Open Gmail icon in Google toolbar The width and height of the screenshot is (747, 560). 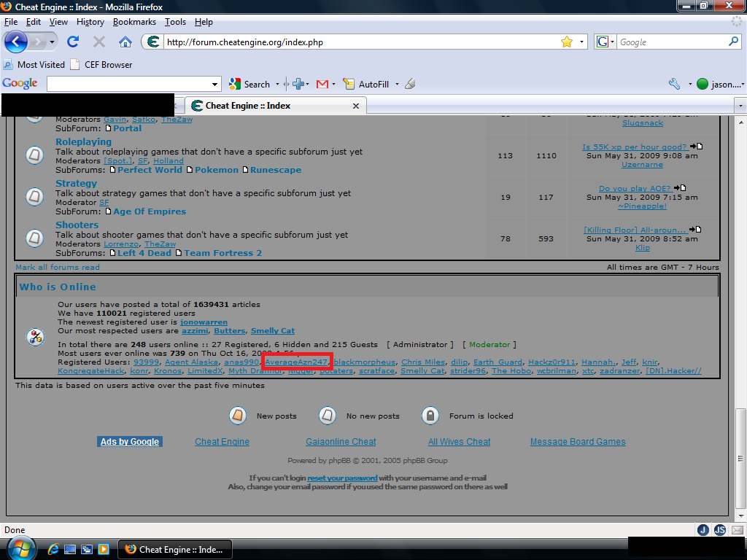click(322, 85)
